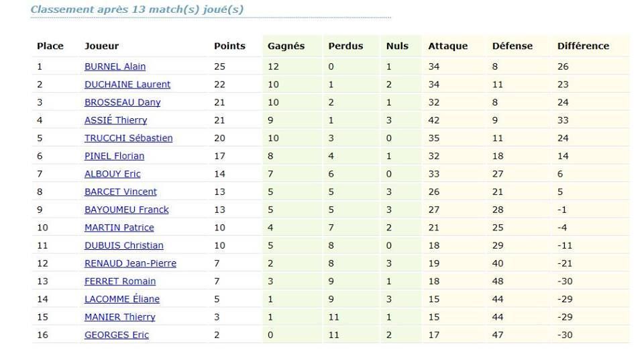Image resolution: width=644 pixels, height=354 pixels.
Task: Select MANIER Thierry link
Action: pos(120,317)
